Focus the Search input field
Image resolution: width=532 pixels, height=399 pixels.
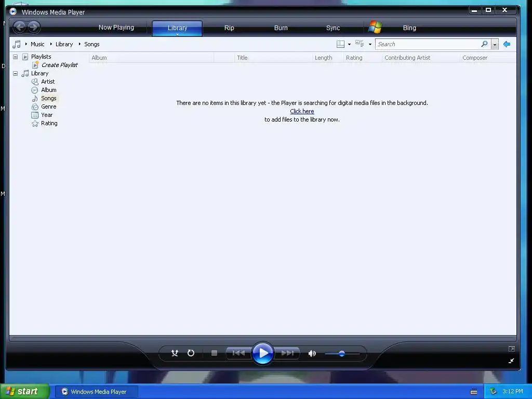(428, 44)
